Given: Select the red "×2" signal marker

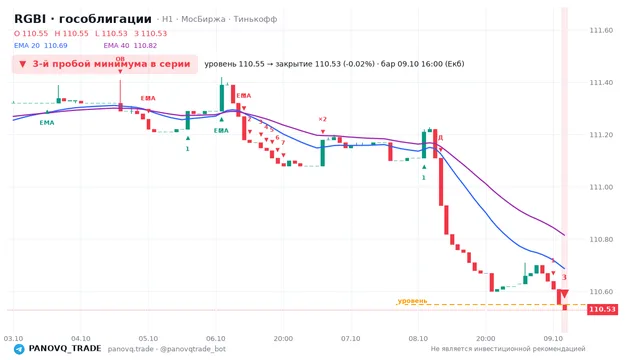Looking at the screenshot, I should click(x=322, y=119).
